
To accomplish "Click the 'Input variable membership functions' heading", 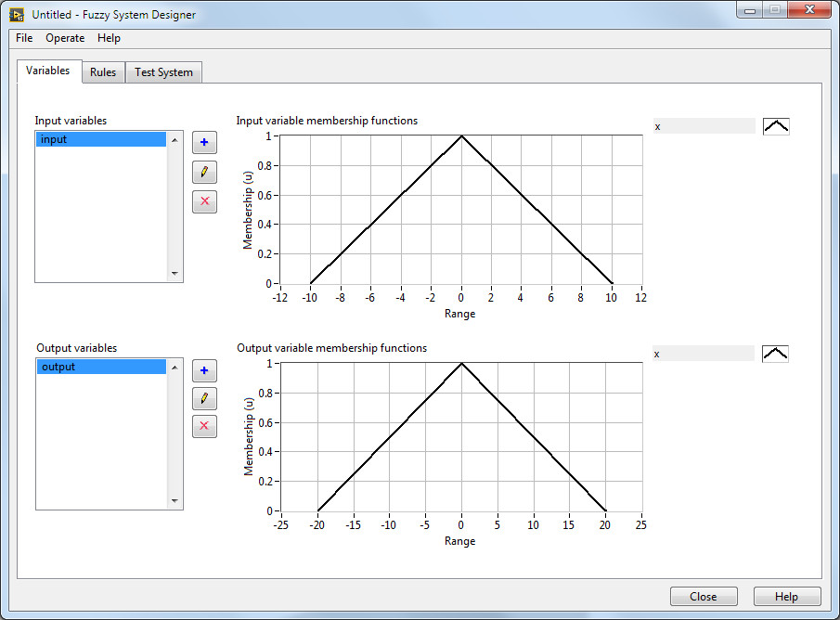I will point(327,121).
